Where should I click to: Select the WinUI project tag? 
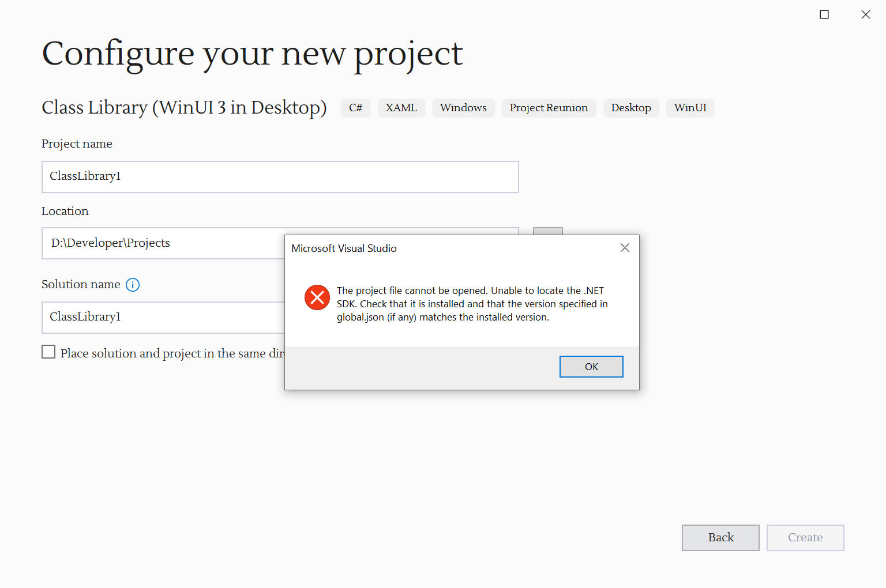(690, 108)
